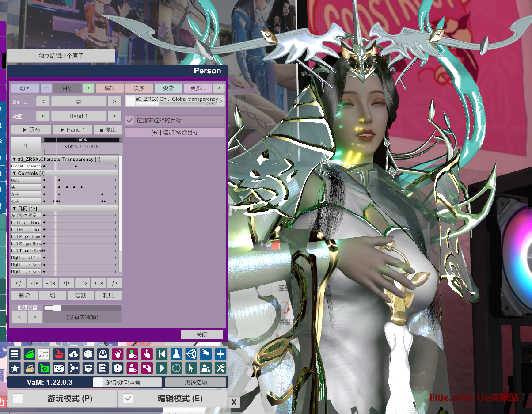Screen dimensions: 532x414
Task: Click the star favorites icon
Action: 15,368
